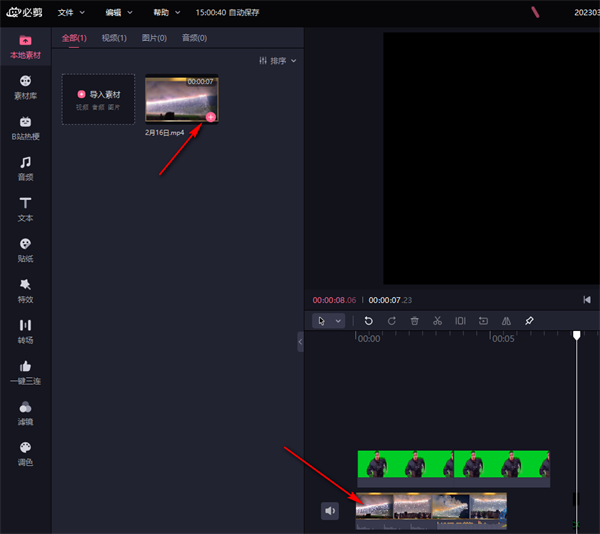Collapse the left panel with arrow handle
The height and width of the screenshot is (534, 600).
pyautogui.click(x=300, y=341)
